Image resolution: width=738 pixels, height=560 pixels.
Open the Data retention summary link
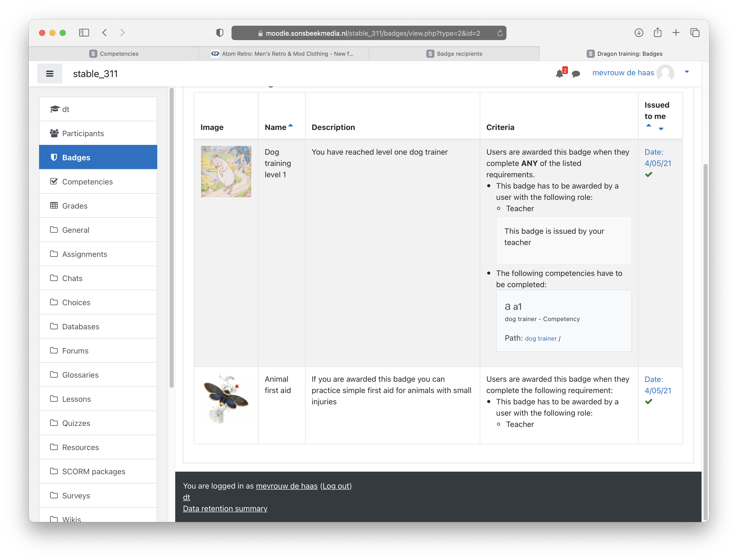(225, 509)
